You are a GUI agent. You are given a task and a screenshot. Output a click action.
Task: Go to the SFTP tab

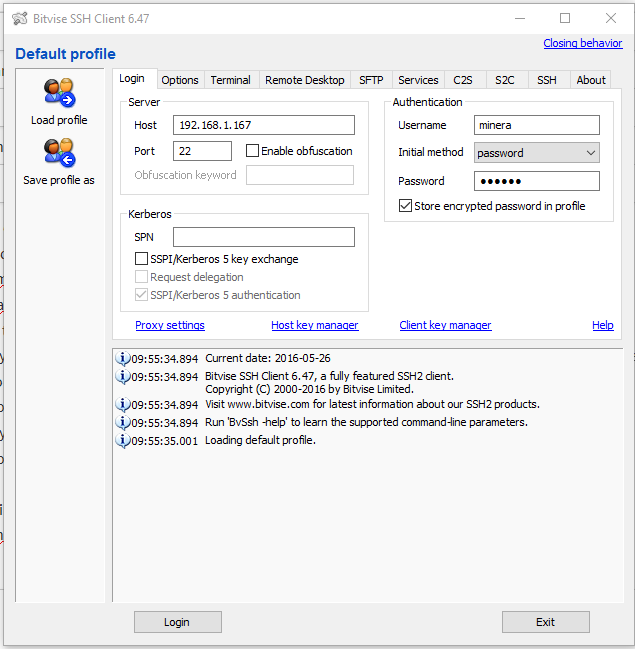371,80
